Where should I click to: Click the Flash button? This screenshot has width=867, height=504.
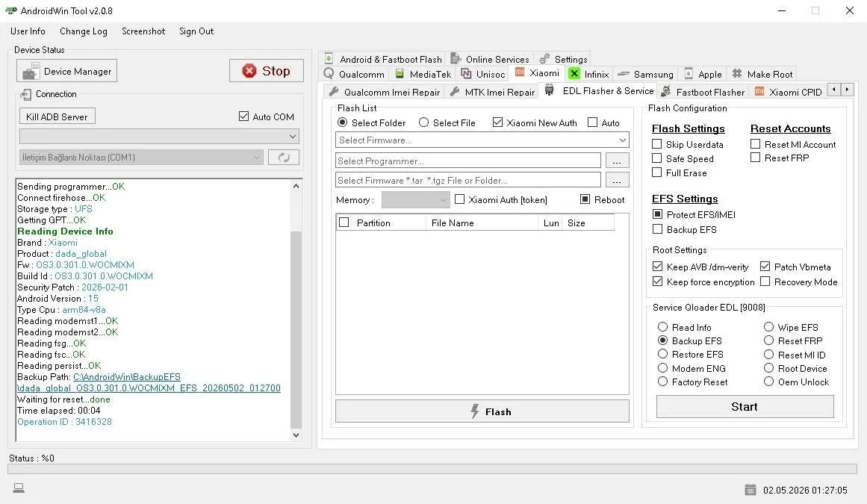point(482,411)
